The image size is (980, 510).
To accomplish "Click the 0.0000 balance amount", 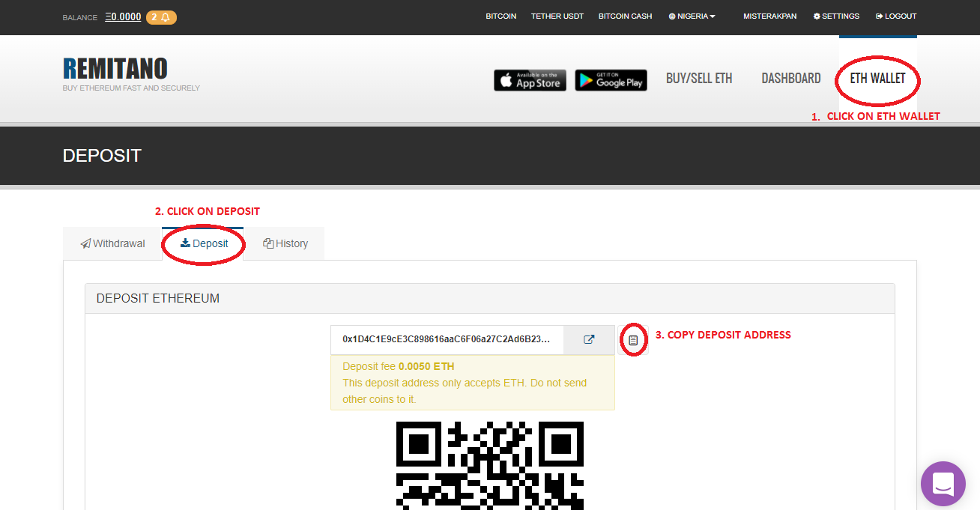I will (123, 16).
